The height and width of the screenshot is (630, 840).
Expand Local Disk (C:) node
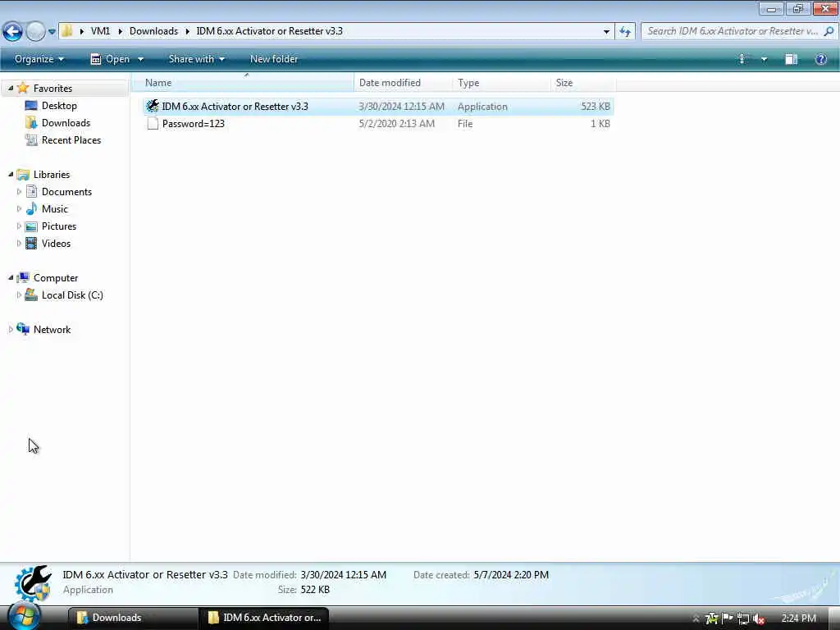[x=20, y=295]
